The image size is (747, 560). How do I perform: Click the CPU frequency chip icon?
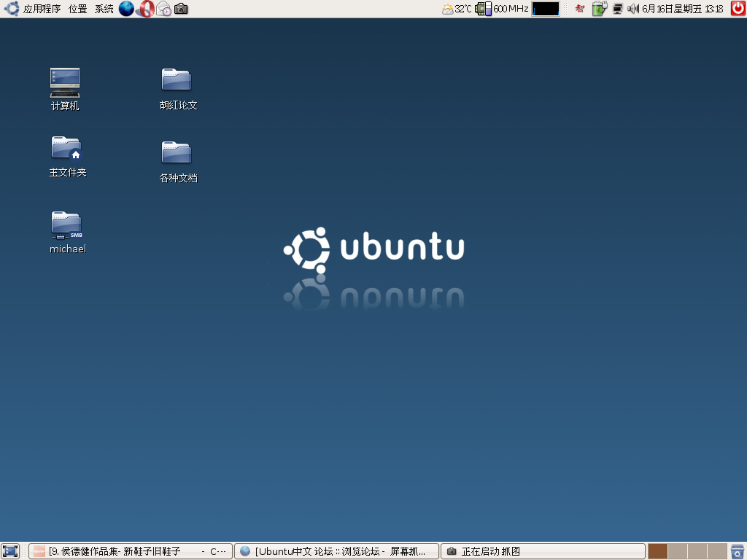tap(483, 9)
